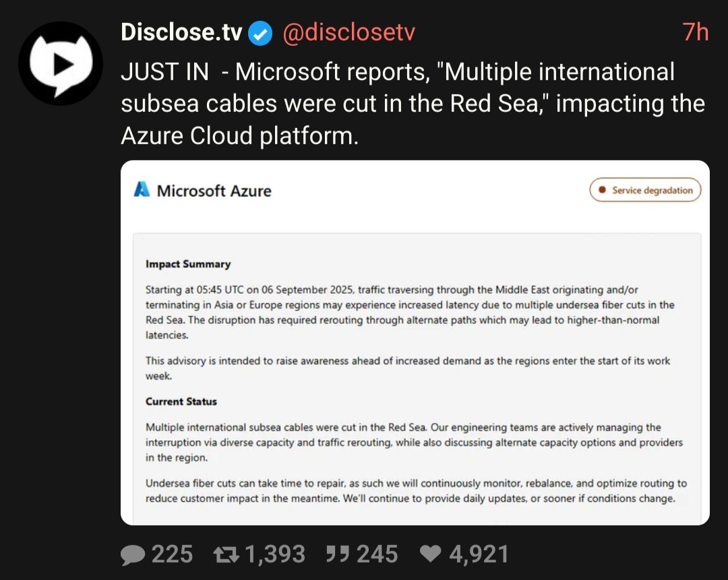The image size is (728, 580).
Task: Click the Microsoft Azure logo icon
Action: (x=142, y=190)
